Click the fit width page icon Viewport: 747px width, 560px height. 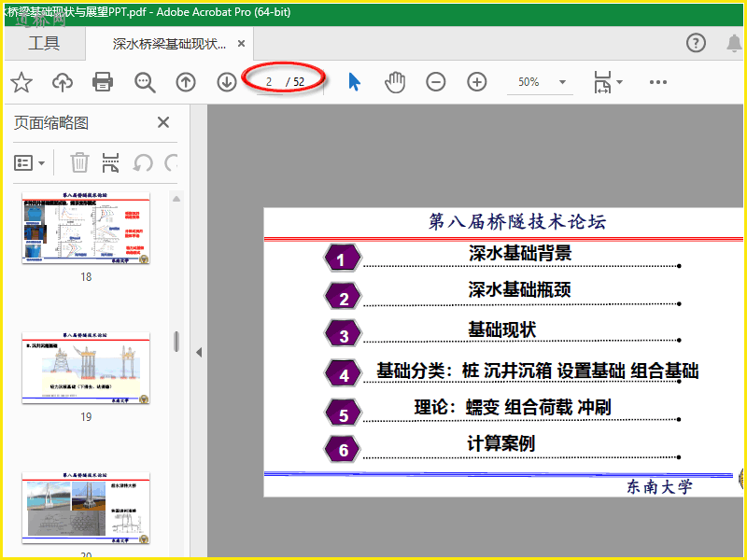tap(602, 82)
